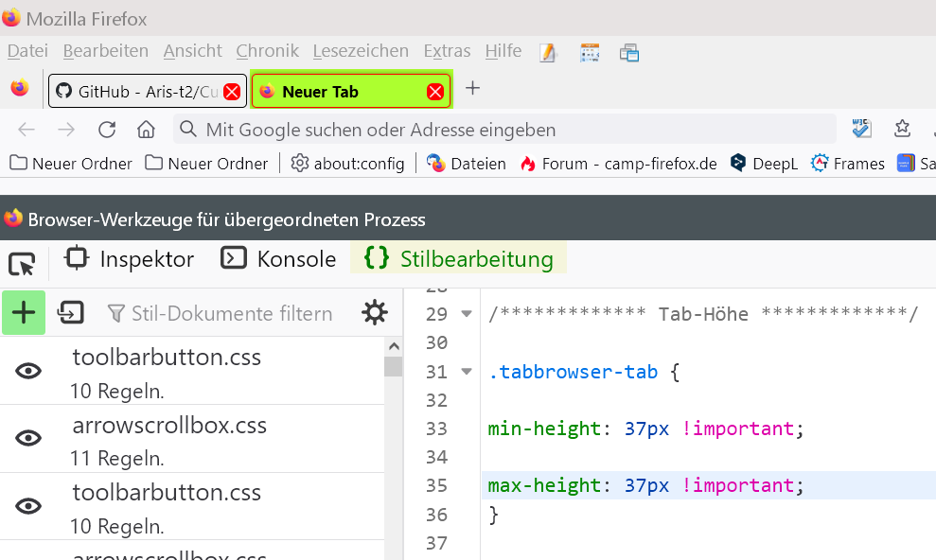
Task: Open the Forum - camp-firefox.de bookmark
Action: (618, 164)
